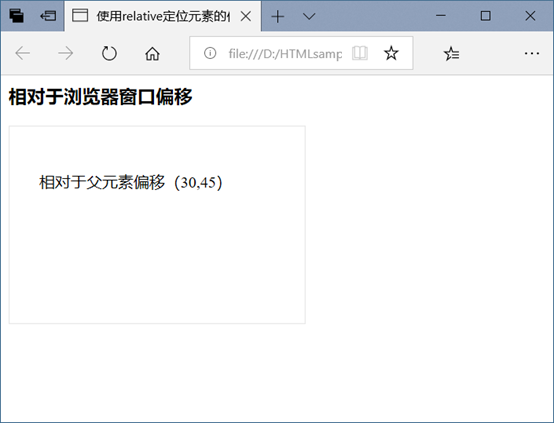
Task: Click the file:///D:/HTMLsamp address field
Action: [285, 54]
